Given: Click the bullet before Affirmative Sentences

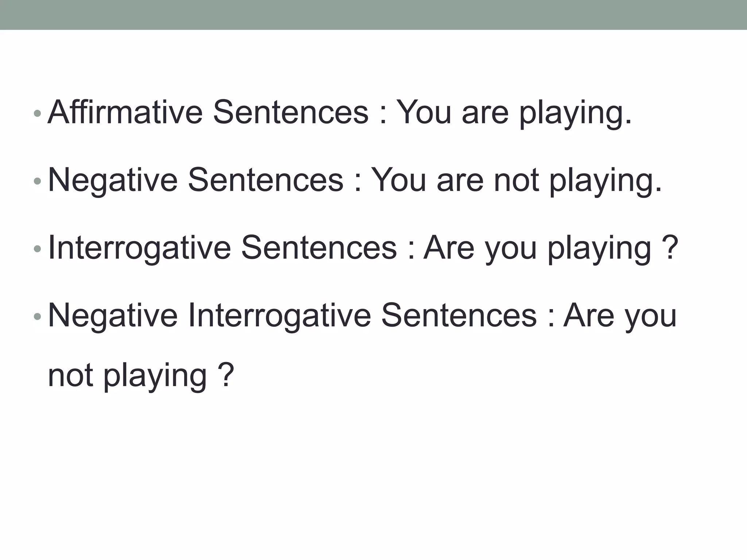Looking at the screenshot, I should (x=37, y=113).
